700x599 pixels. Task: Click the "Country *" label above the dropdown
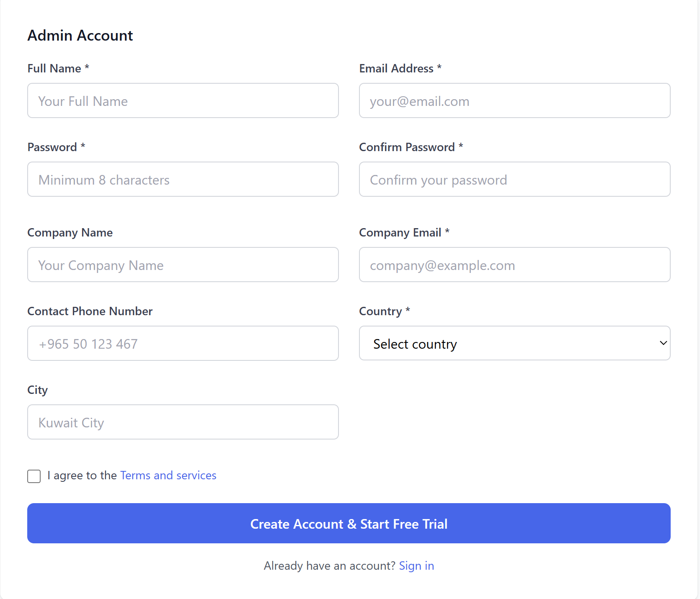tap(384, 311)
